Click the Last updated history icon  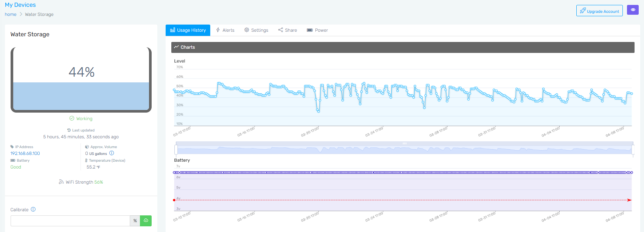[69, 130]
